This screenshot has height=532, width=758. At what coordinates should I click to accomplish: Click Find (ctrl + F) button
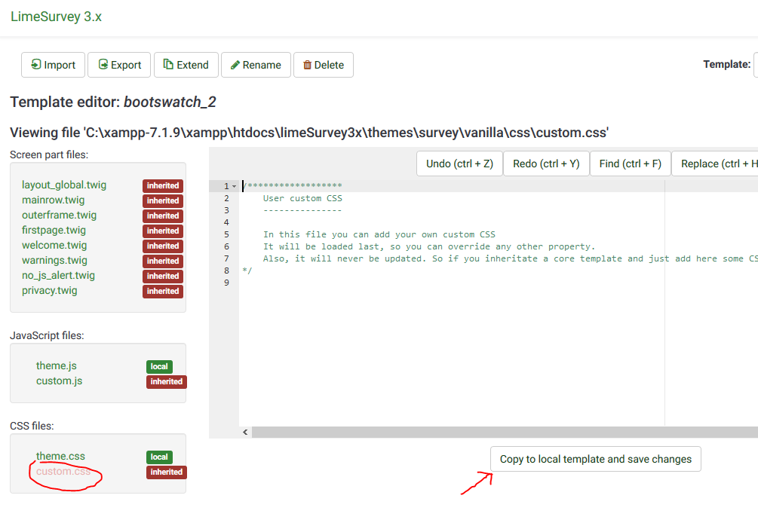pos(631,164)
